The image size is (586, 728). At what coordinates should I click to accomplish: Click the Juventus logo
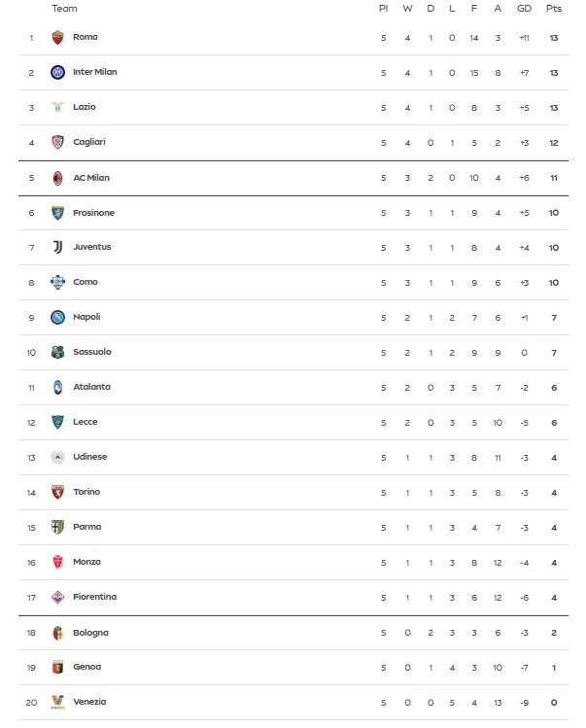pos(57,247)
